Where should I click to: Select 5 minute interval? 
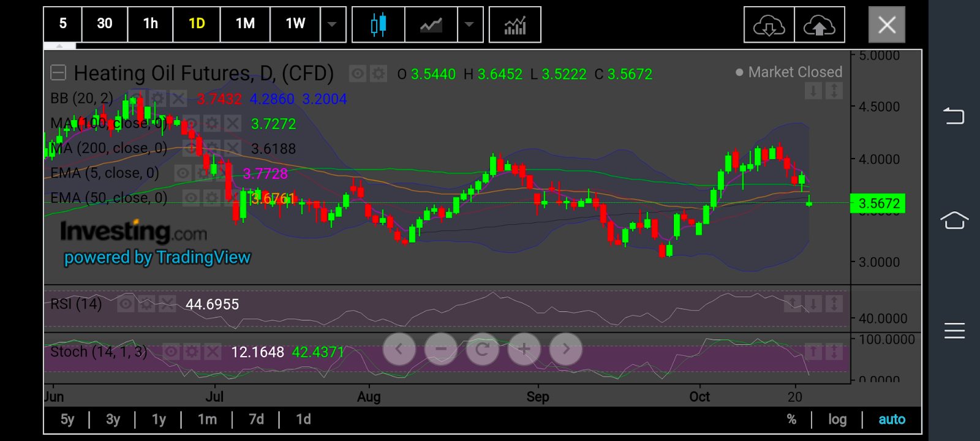click(62, 24)
